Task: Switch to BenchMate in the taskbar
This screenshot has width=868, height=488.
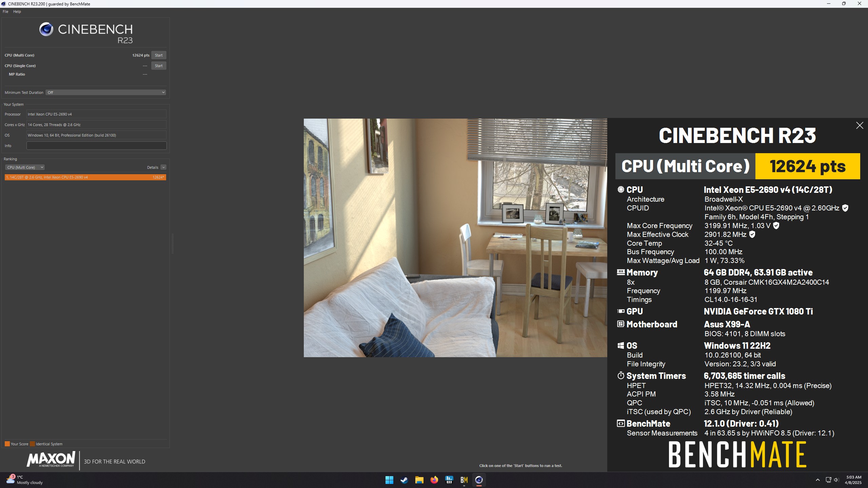Action: point(464,480)
